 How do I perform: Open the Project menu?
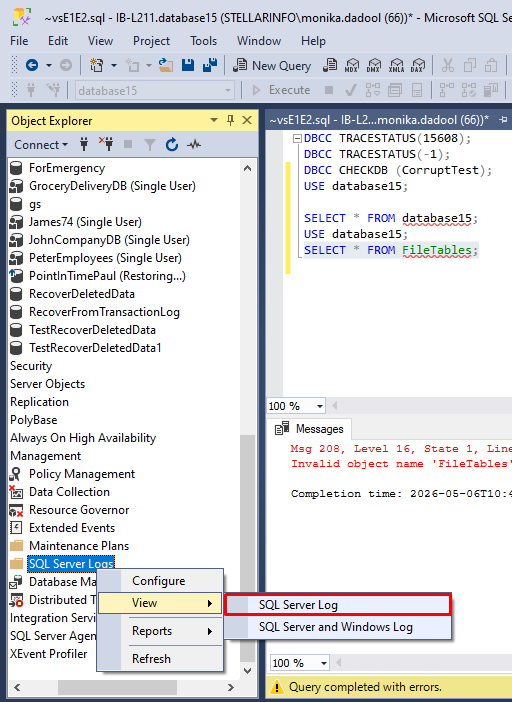[151, 41]
